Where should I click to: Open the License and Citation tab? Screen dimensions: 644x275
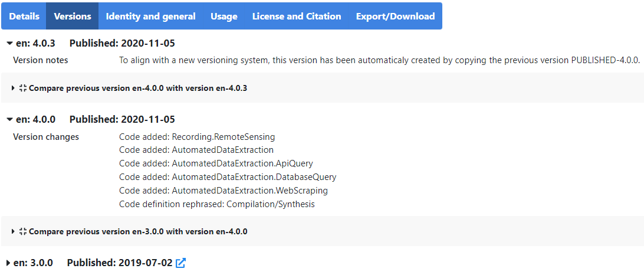[x=297, y=16]
